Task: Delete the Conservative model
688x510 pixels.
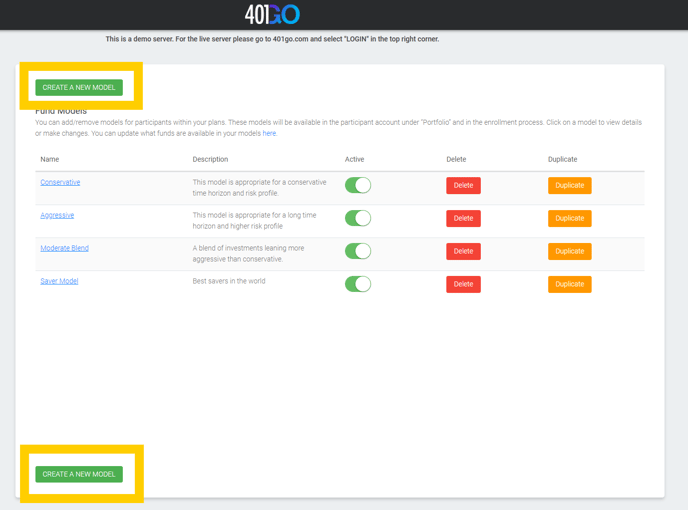Action: [463, 185]
